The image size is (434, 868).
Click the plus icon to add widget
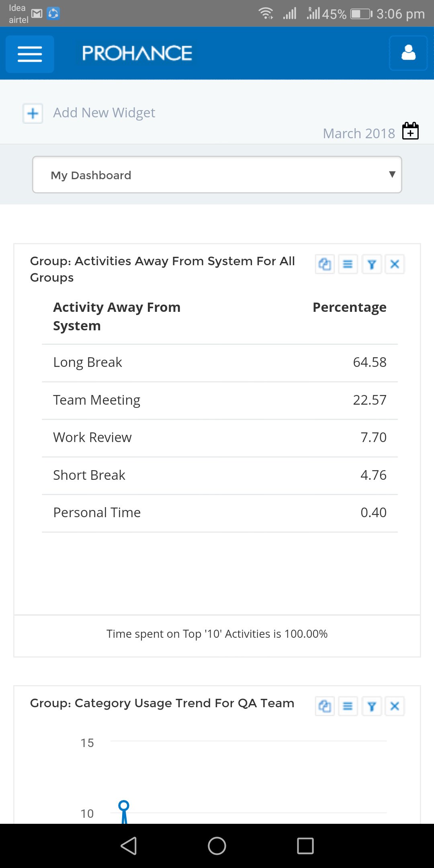[33, 114]
